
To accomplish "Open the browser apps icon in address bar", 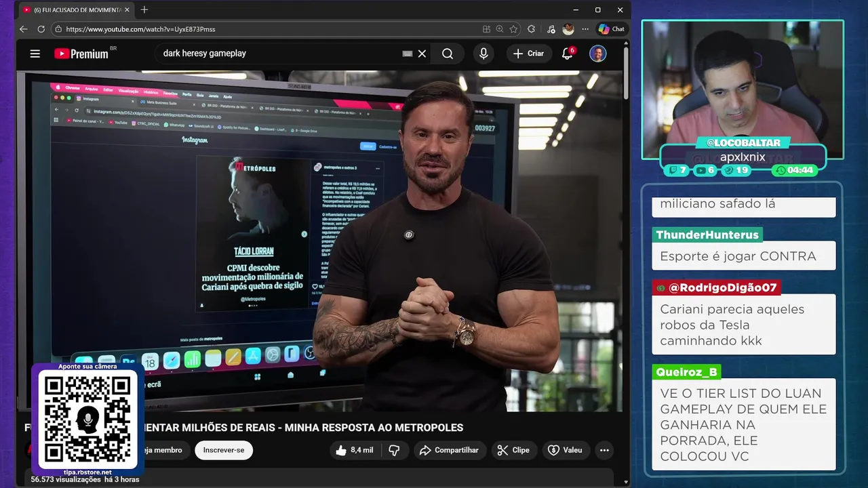I will coord(486,29).
